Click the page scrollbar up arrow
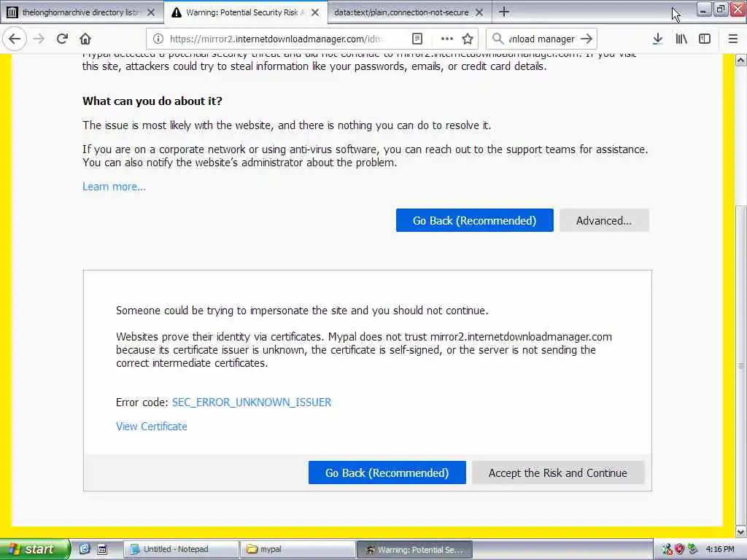Image resolution: width=747 pixels, height=560 pixels. [x=741, y=60]
